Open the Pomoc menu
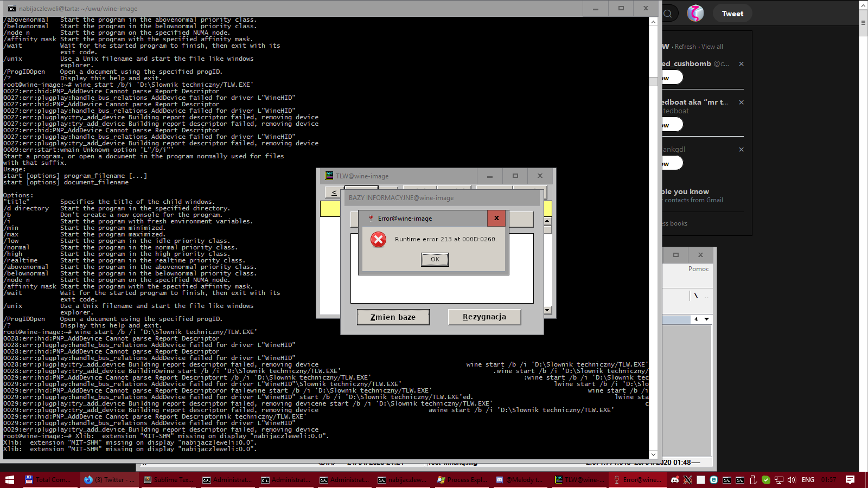Image resolution: width=868 pixels, height=488 pixels. coord(698,269)
